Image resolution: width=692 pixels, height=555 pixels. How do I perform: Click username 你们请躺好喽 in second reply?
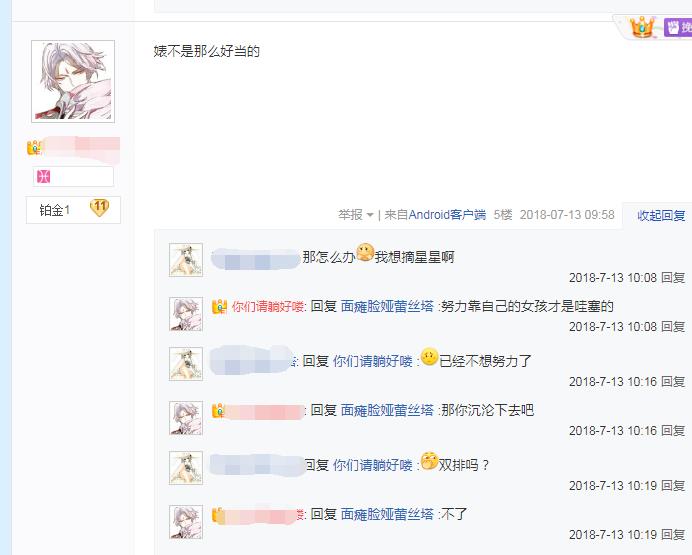coord(267,306)
